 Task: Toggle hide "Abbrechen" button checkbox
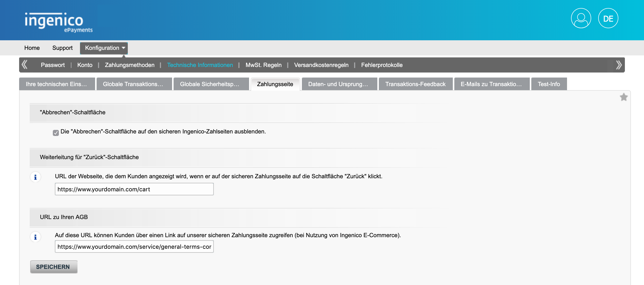coord(56,133)
